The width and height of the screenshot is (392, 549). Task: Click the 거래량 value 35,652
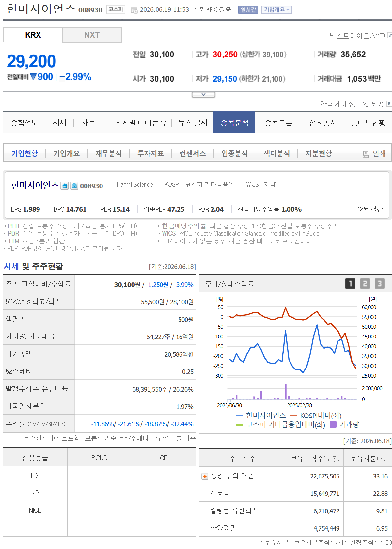(353, 55)
